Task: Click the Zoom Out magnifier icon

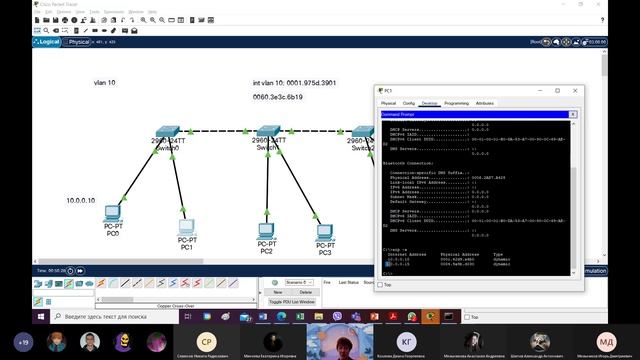Action: tap(162, 20)
